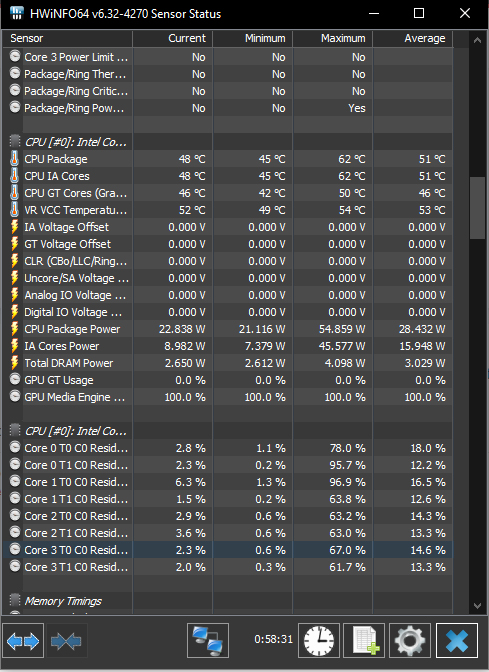Select the Core 0 T1 C0 Residency row

[228, 465]
